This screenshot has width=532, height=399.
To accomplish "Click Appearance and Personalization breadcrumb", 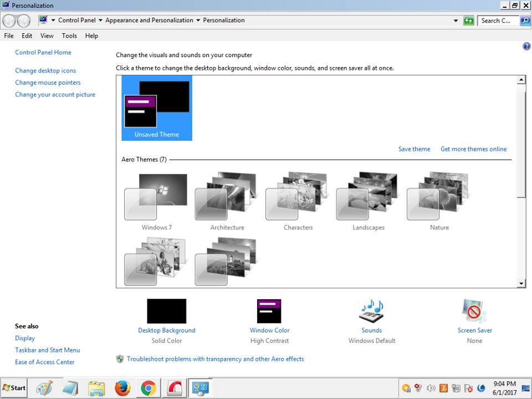I will point(149,21).
